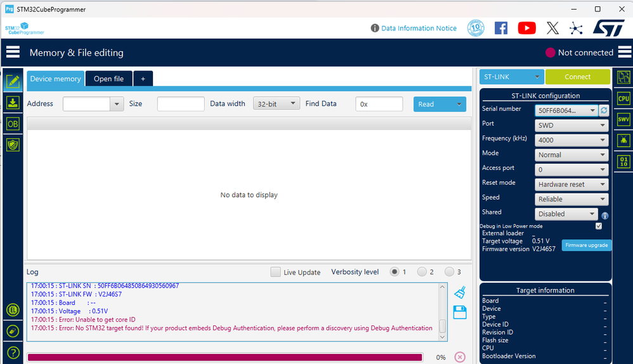Open the Reset mode Hardware reset dropdown
633x364 pixels.
[571, 184]
